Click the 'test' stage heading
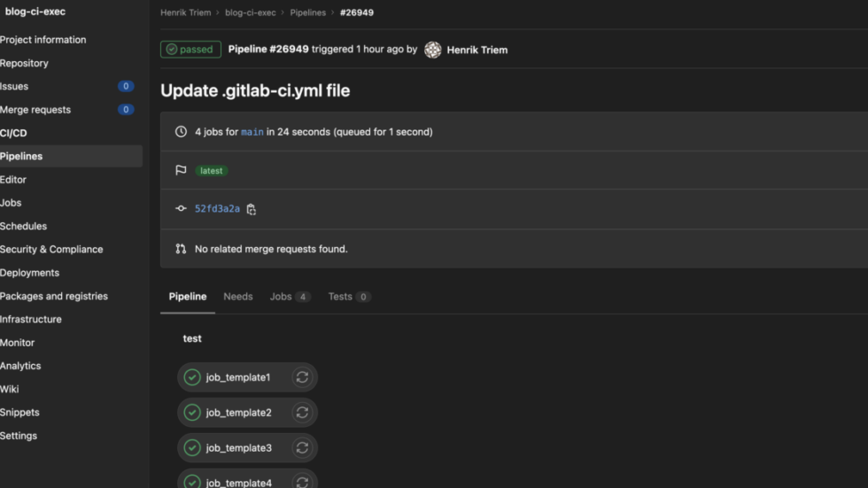 [x=192, y=338]
